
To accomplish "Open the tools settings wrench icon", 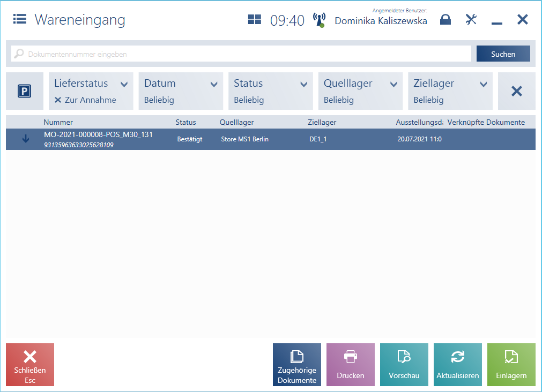I will [x=471, y=20].
